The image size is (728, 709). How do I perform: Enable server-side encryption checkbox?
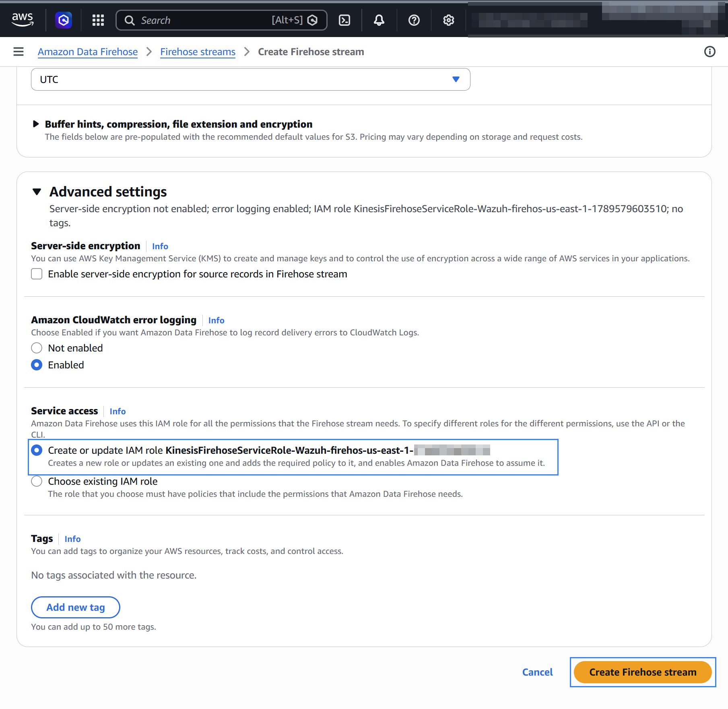coord(37,274)
